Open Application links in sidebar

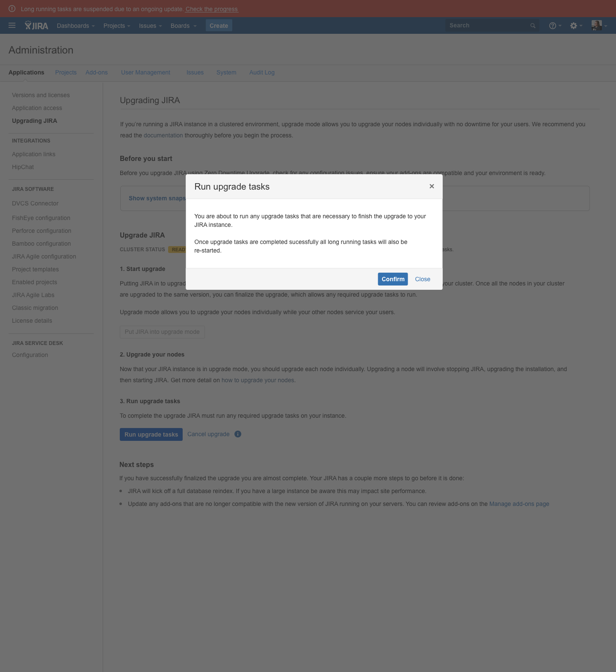[34, 154]
